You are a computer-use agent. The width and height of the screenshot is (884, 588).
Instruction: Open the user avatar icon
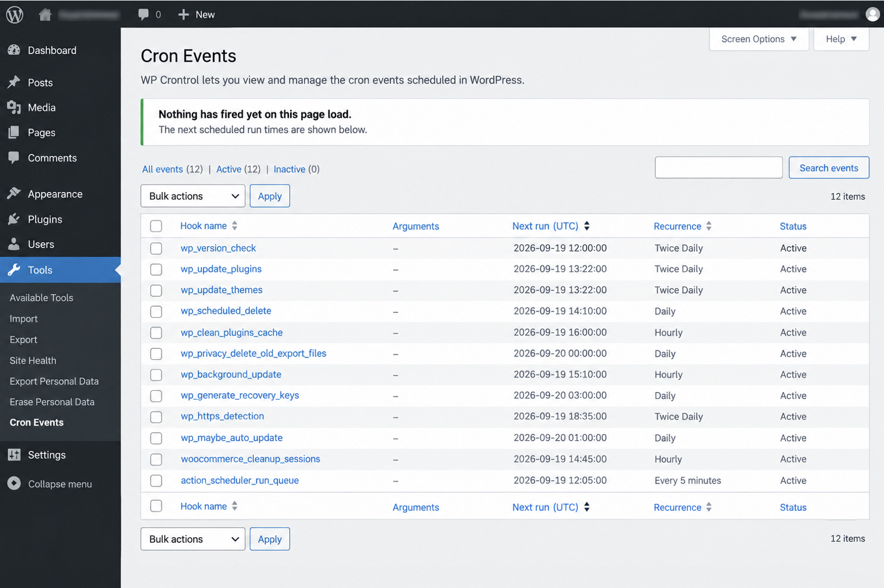click(872, 14)
